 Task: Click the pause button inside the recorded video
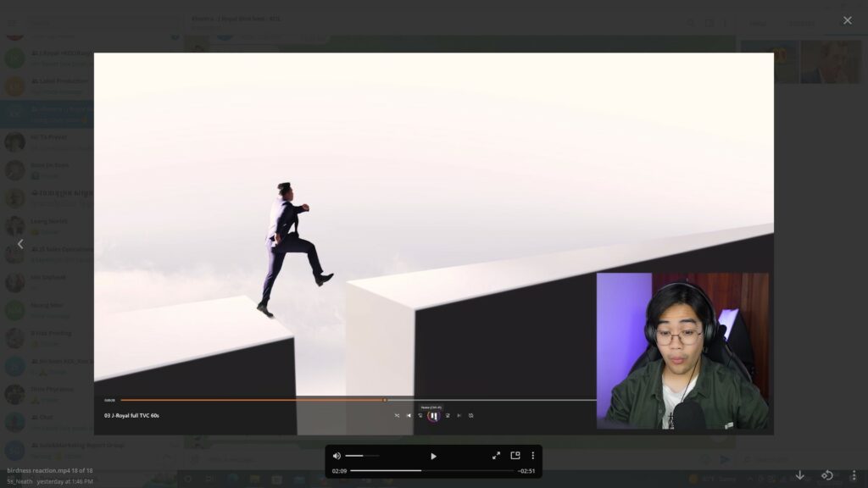tap(433, 416)
